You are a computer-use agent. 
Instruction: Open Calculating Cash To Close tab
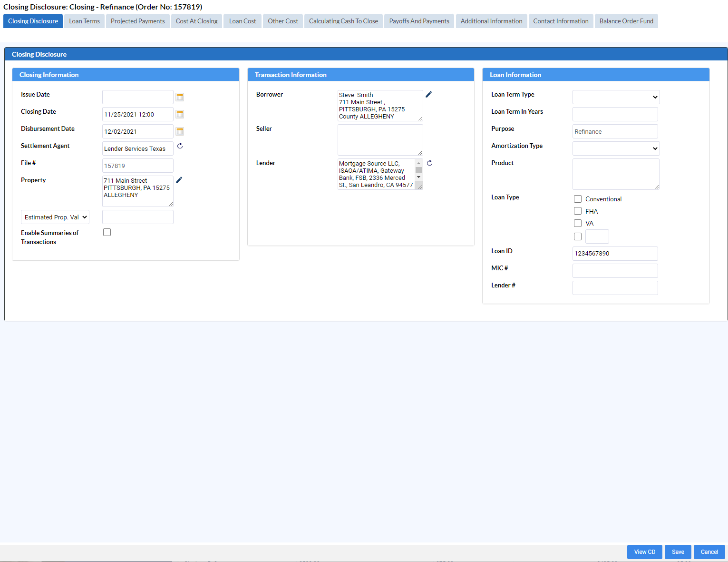tap(343, 21)
